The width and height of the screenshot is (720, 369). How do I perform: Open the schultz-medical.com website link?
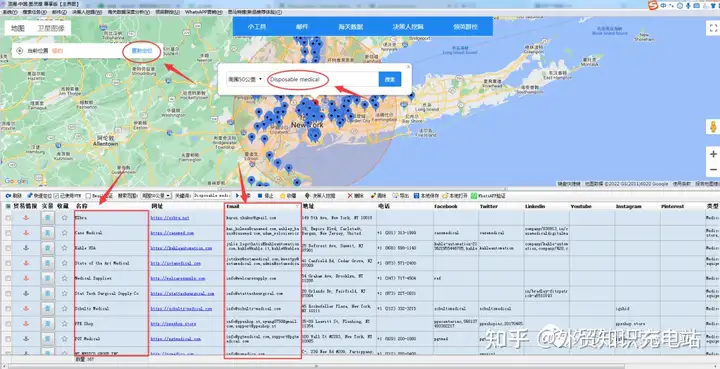tap(181, 308)
